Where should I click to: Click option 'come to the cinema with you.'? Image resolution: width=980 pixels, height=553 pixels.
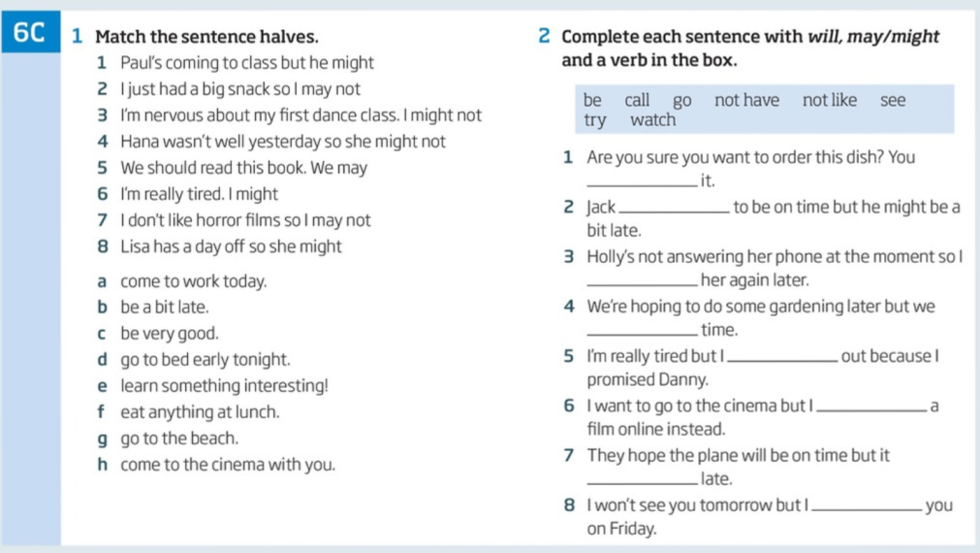[228, 464]
